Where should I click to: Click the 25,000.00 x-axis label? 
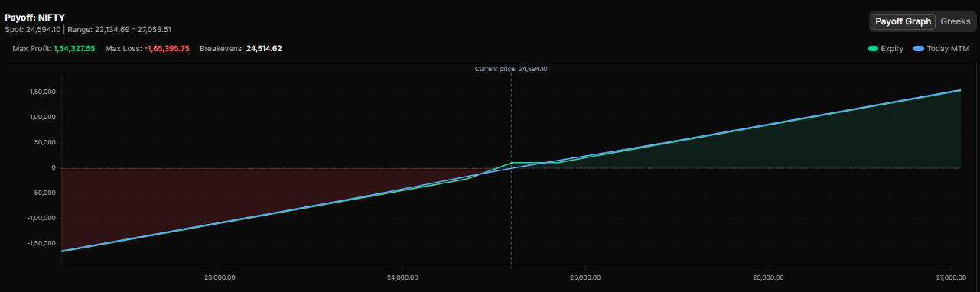585,277
